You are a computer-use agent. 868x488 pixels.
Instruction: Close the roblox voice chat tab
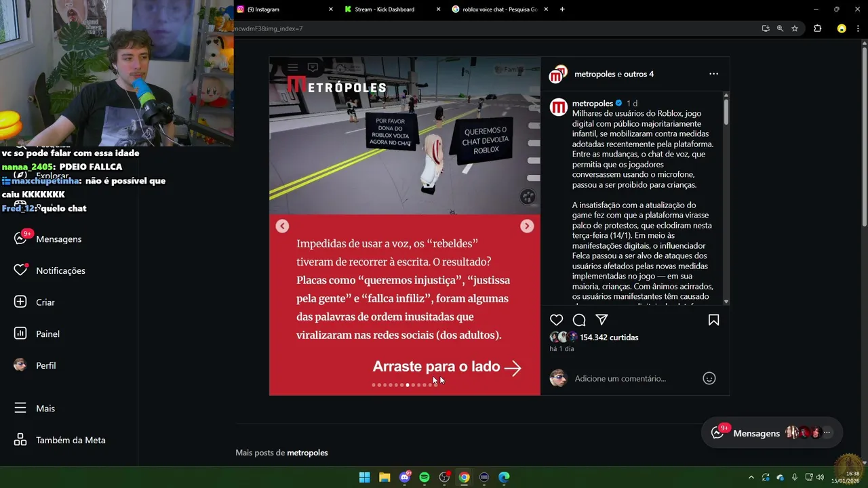[x=546, y=9]
